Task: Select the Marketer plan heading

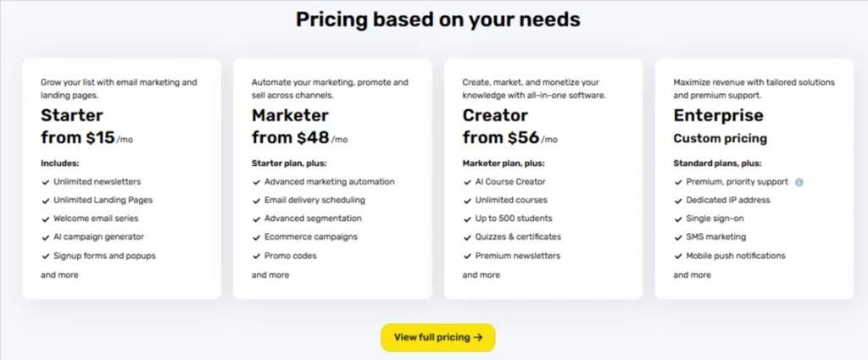Action: [x=290, y=115]
